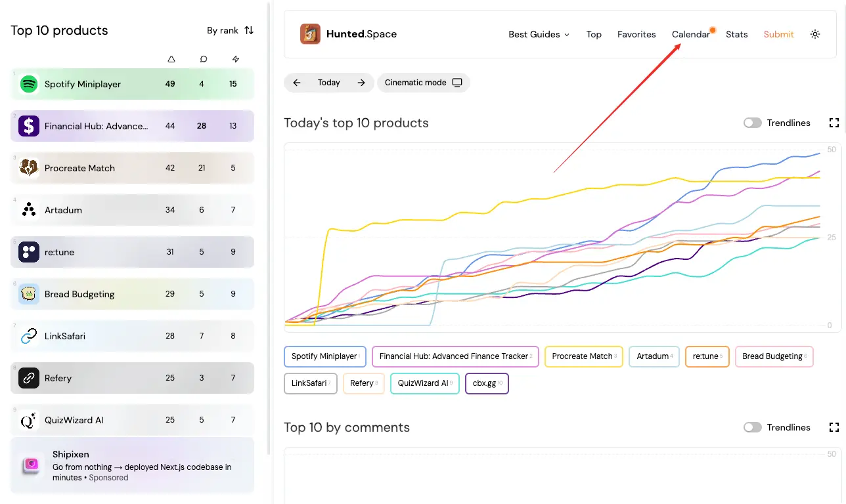The image size is (846, 504).
Task: Enable Trendlines for Top 10 by comments
Action: [x=753, y=427]
